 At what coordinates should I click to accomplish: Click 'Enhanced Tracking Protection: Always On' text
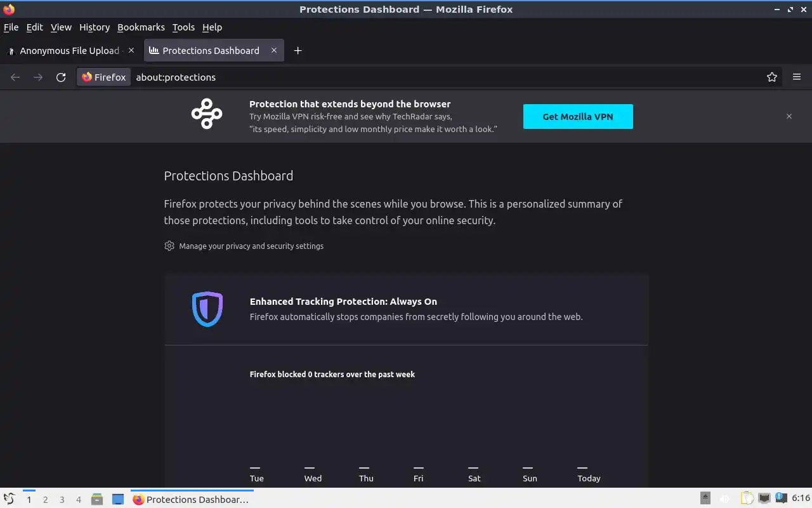(x=343, y=302)
